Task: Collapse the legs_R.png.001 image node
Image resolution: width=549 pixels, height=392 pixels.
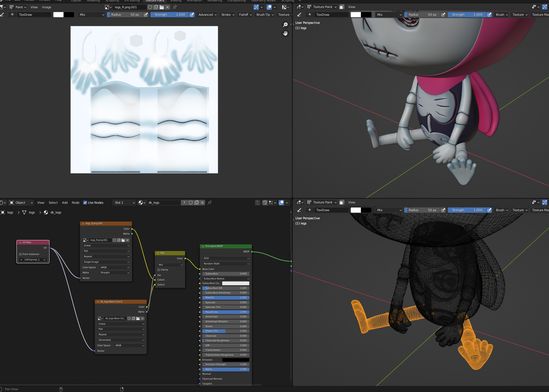Action: [x=83, y=223]
